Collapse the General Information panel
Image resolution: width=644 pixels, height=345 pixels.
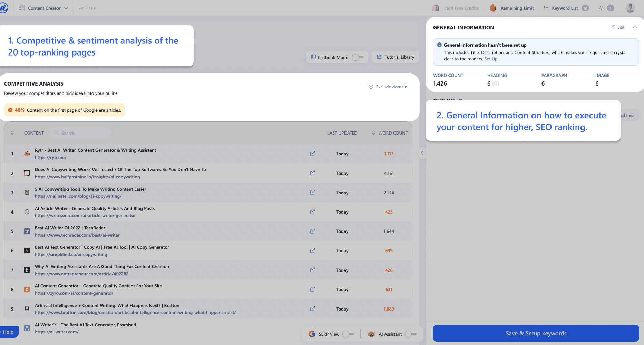[x=635, y=27]
